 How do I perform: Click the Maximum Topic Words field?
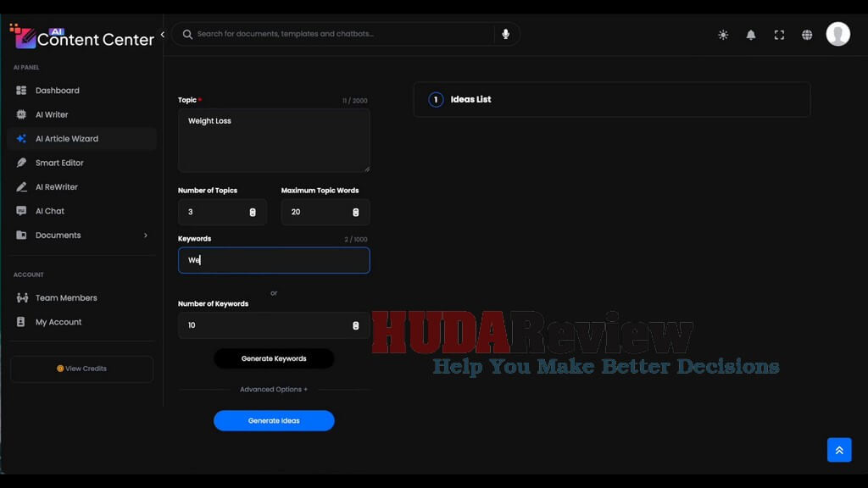click(x=325, y=212)
